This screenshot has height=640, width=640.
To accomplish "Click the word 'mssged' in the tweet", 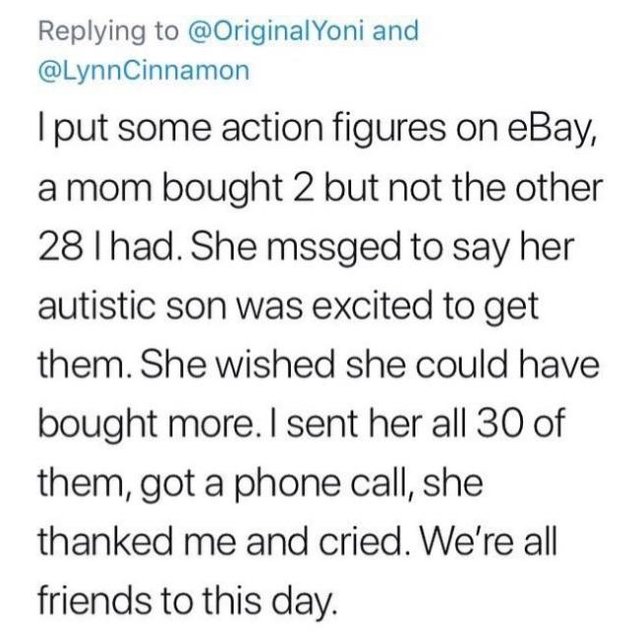I will point(330,248).
